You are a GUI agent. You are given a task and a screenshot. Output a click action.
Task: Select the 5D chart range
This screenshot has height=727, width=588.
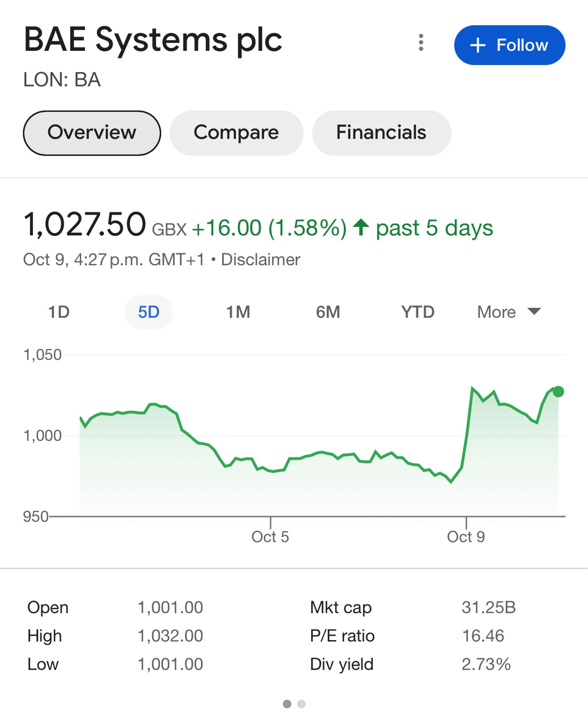149,312
